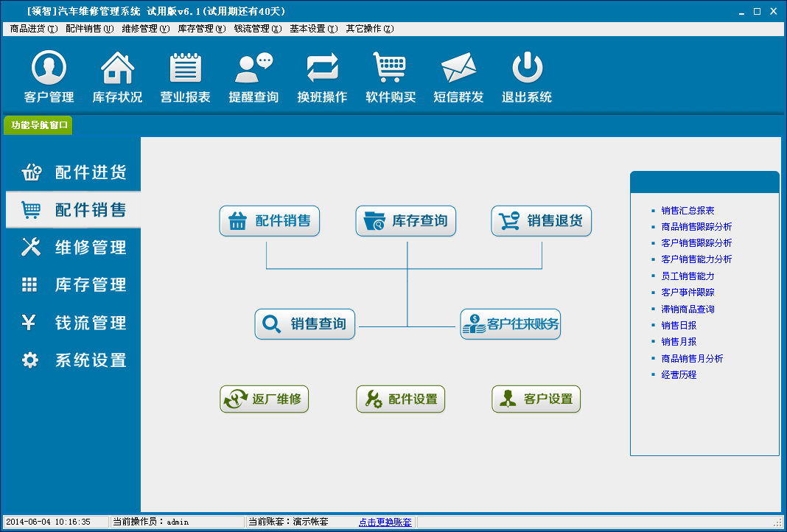Image resolution: width=787 pixels, height=532 pixels.
Task: Click the 库存状况 house icon
Action: pos(117,69)
